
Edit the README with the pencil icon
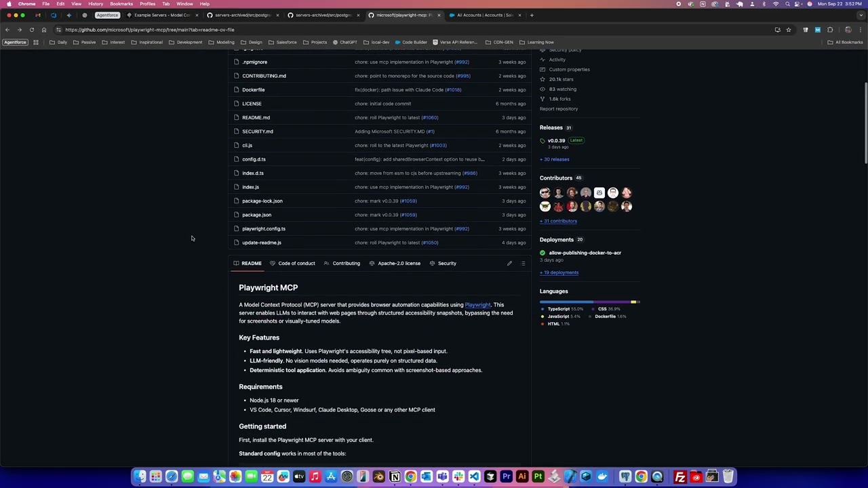[x=509, y=263]
